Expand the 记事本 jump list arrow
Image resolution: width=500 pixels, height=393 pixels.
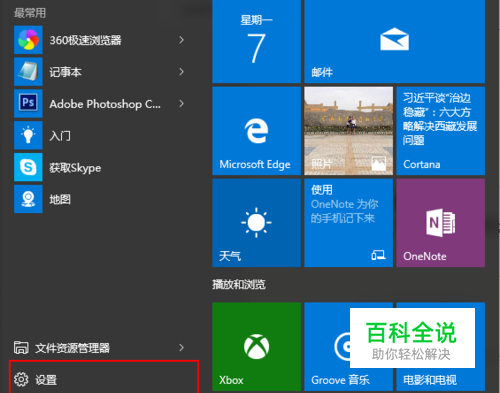tap(181, 72)
